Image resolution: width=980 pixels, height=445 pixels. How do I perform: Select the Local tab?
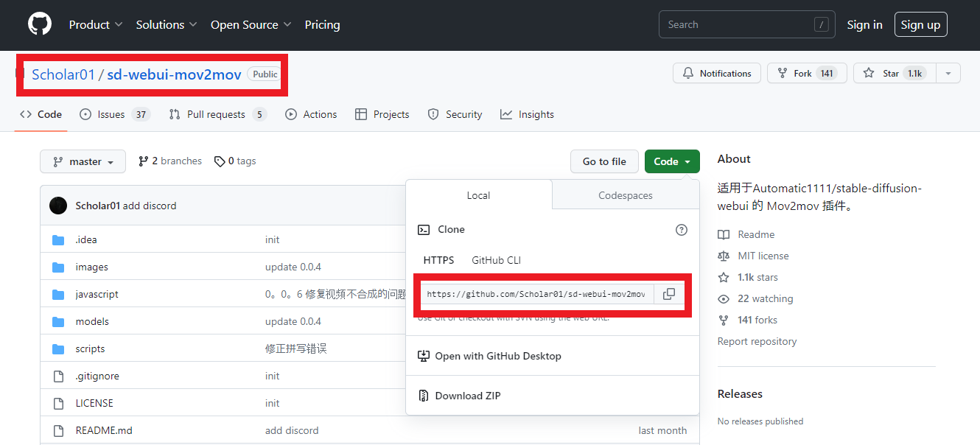coord(478,195)
